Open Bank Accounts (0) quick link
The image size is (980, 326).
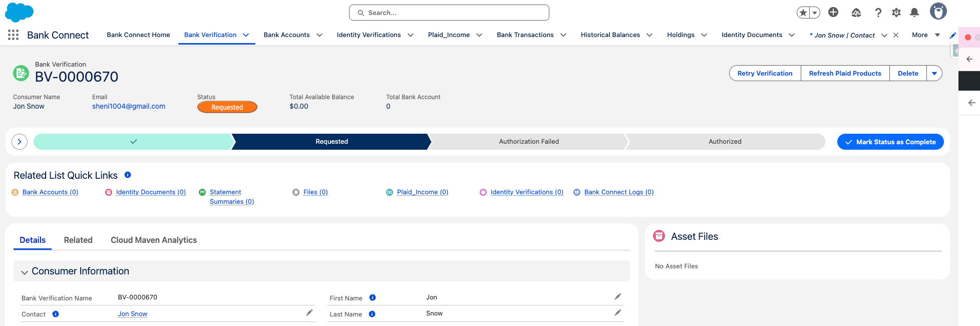tap(50, 192)
